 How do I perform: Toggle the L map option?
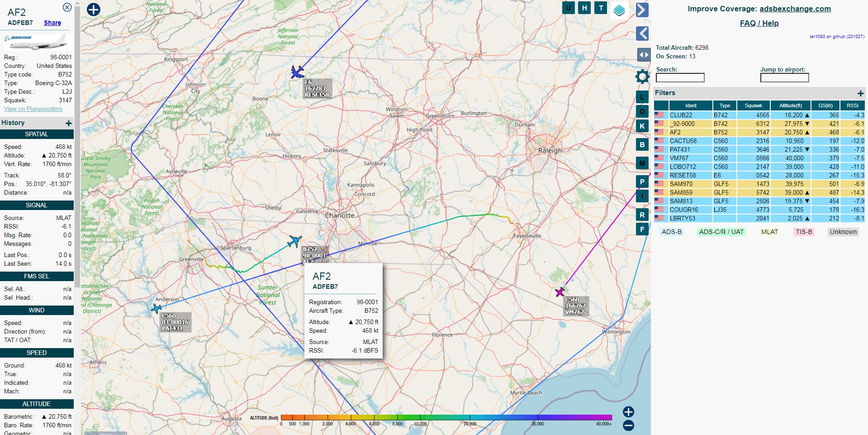tap(642, 97)
